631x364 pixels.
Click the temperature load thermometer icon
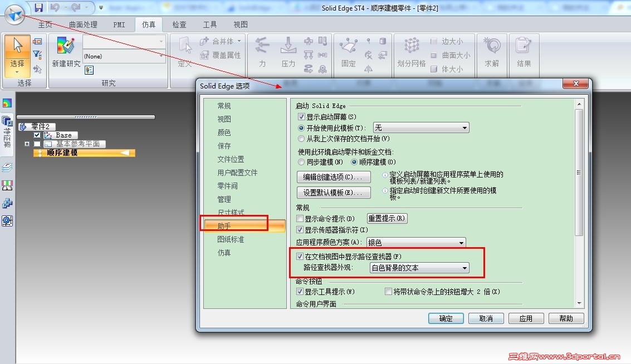[x=322, y=41]
